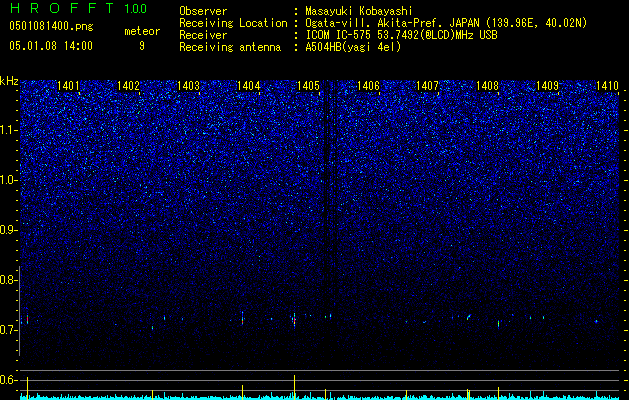
Task: Click the 0.7 kHz frequency label
Action: click(8, 330)
